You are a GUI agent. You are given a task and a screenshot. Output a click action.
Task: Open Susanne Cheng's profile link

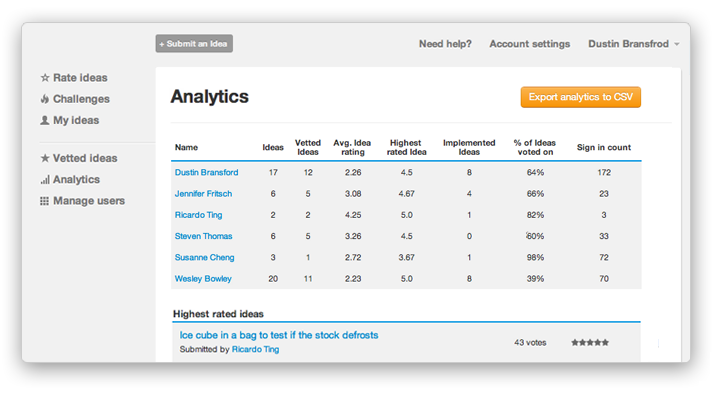pos(204,258)
